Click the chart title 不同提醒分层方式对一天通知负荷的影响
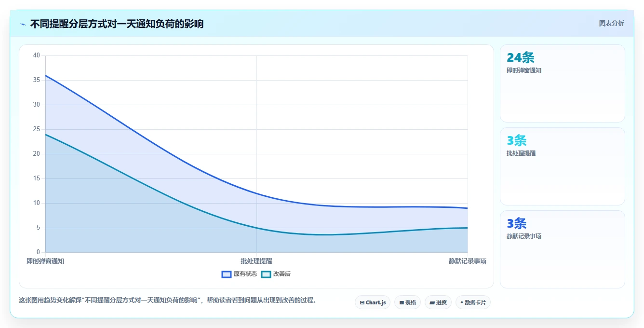 point(117,24)
